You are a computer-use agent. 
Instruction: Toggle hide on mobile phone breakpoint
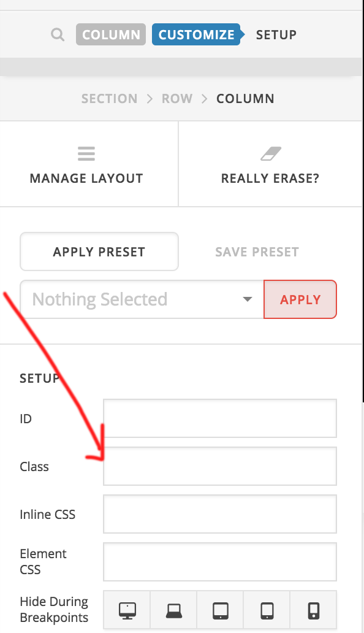(x=313, y=610)
